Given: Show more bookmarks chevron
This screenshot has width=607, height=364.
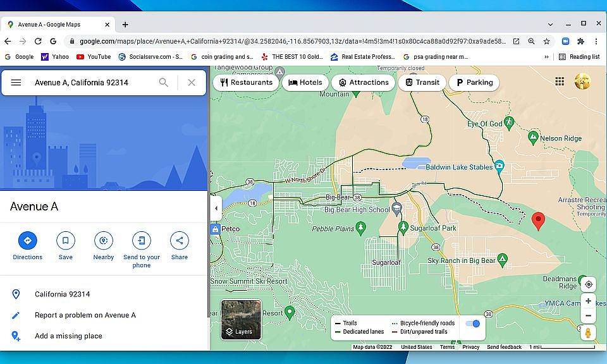Looking at the screenshot, I should click(546, 56).
